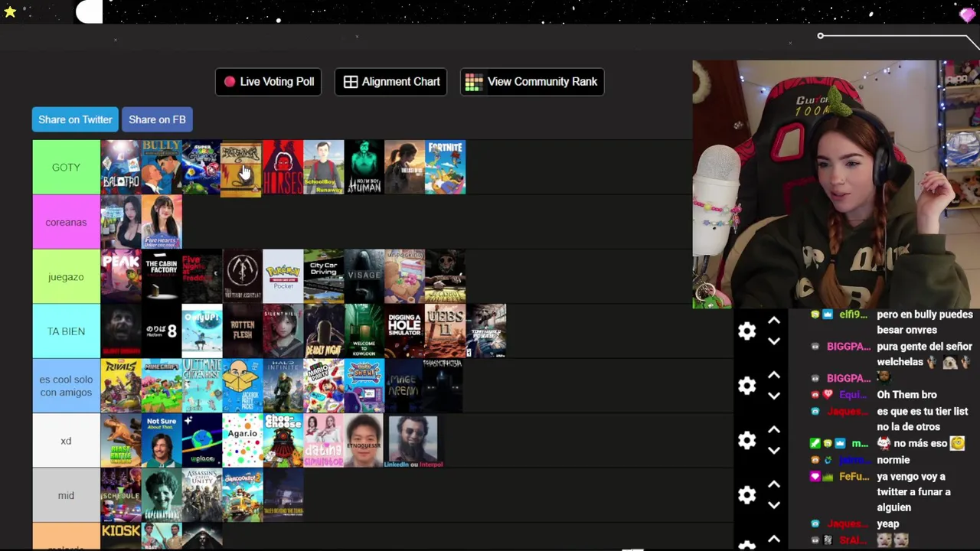Select the Choo-Choose train thumbnail

pyautogui.click(x=283, y=441)
